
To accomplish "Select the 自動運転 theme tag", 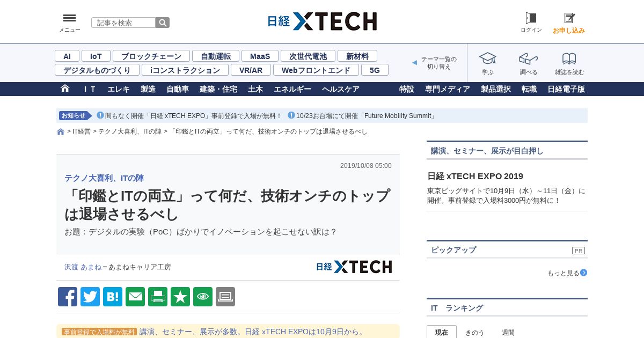I will click(216, 56).
